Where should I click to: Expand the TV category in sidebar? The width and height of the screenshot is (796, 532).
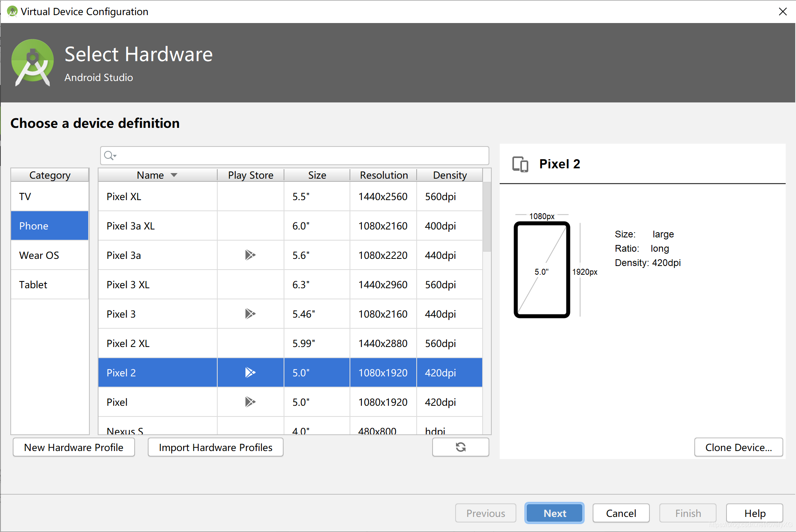[x=50, y=197]
